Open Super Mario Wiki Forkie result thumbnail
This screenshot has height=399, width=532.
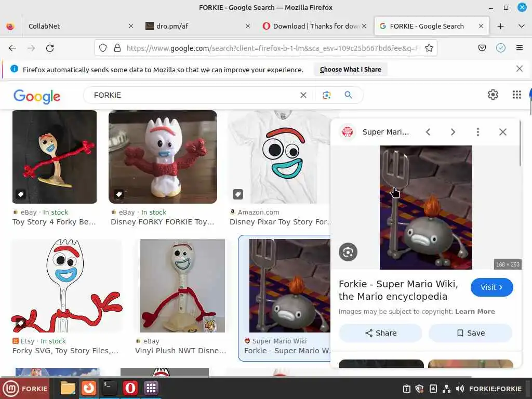tap(289, 286)
